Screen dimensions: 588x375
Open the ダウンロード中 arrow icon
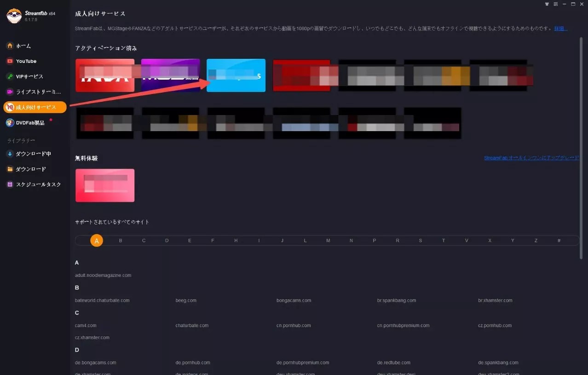(10, 154)
